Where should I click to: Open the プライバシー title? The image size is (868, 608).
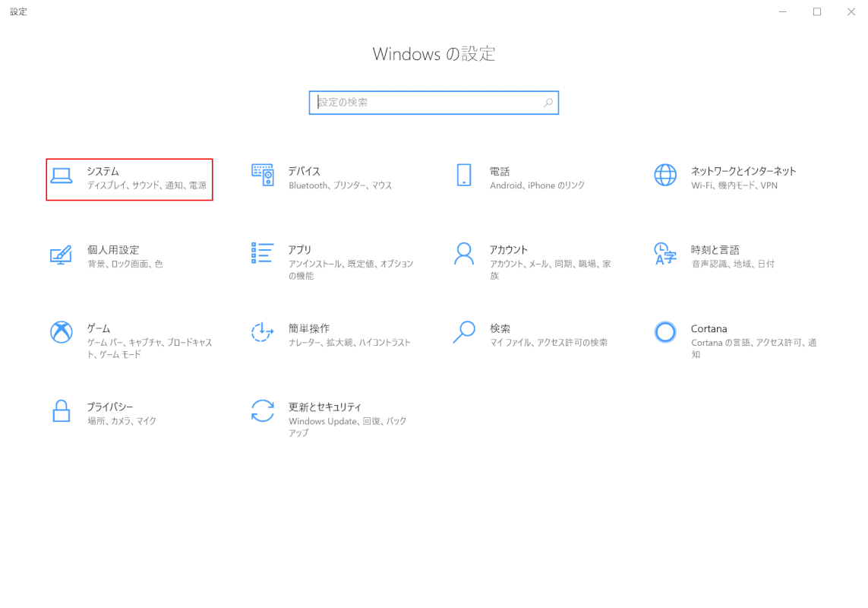tap(109, 407)
